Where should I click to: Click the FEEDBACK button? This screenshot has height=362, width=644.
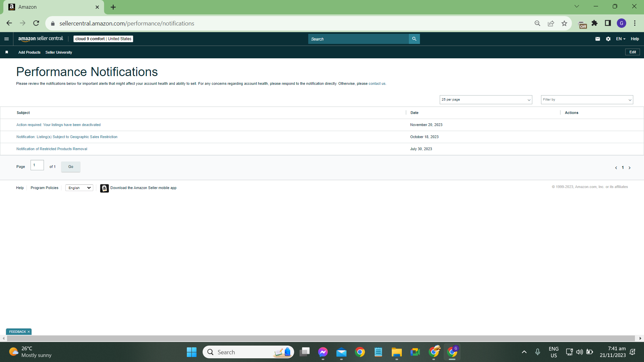coord(17,331)
